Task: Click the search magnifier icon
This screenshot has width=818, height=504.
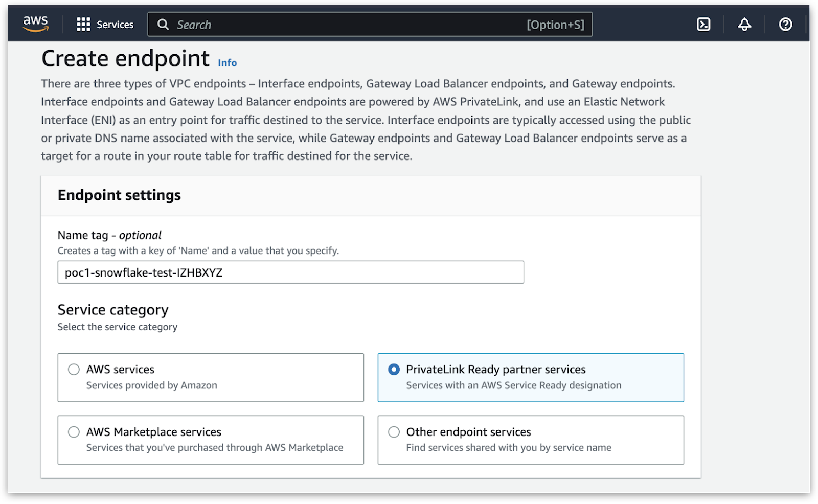Action: point(163,25)
